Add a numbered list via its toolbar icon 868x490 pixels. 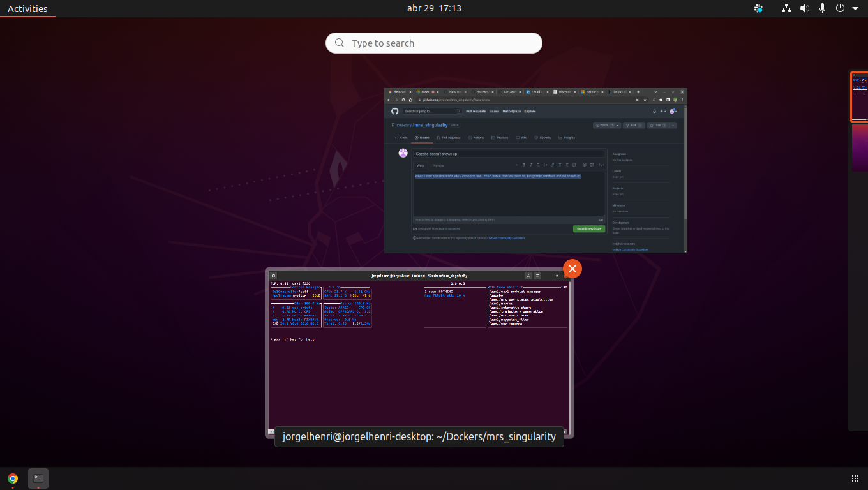(567, 165)
